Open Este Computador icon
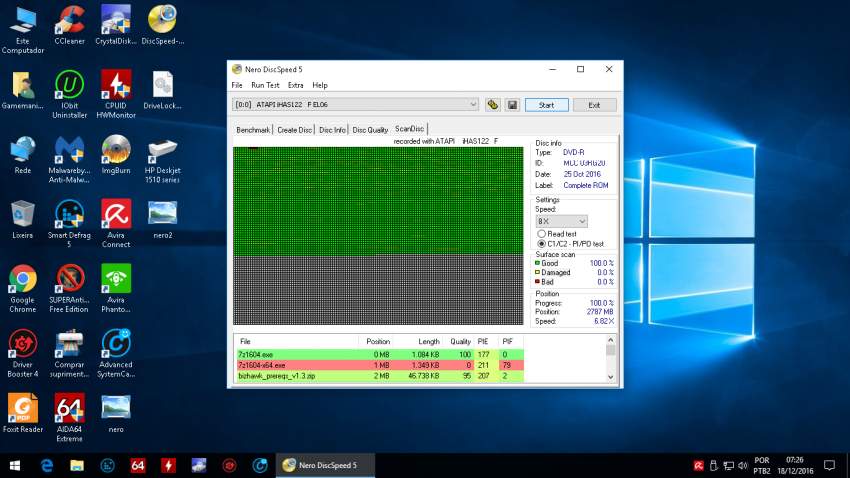This screenshot has width=850, height=478. [23, 30]
